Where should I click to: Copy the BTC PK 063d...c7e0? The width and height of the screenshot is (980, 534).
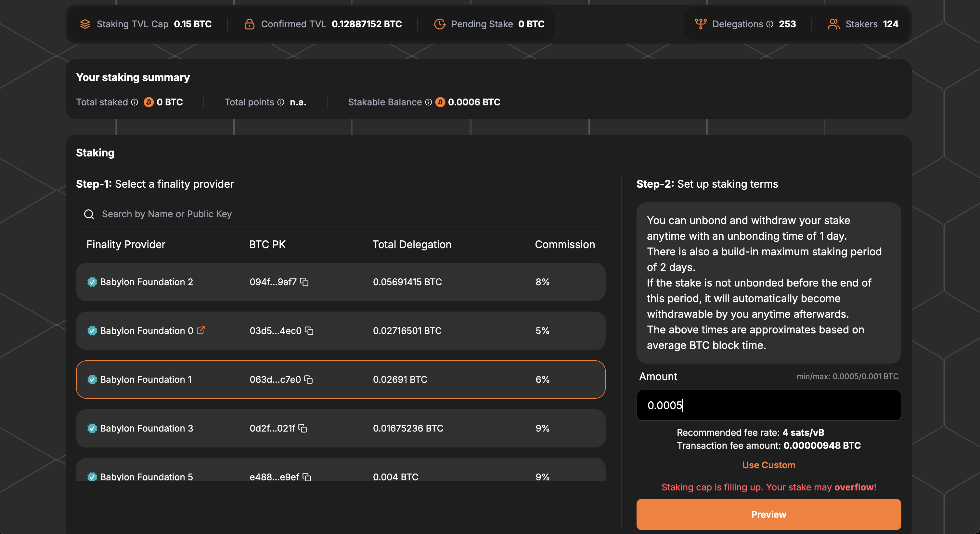tap(309, 379)
